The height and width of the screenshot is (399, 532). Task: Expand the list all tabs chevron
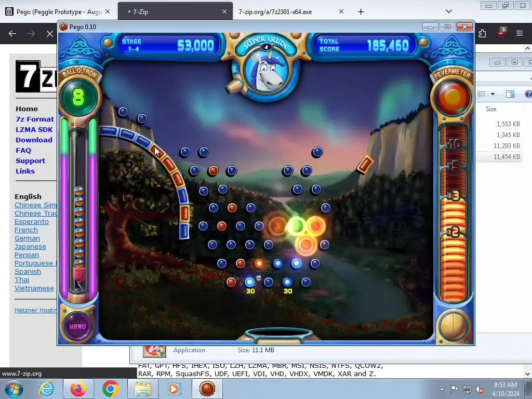449,11
